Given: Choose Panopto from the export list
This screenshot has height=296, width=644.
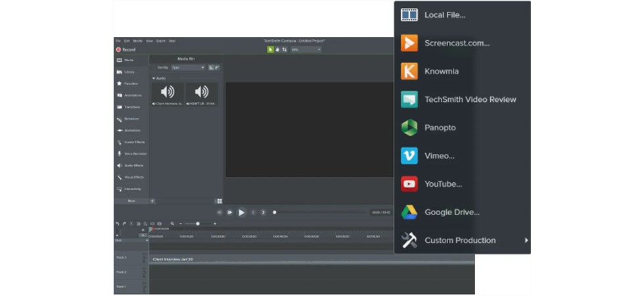Looking at the screenshot, I should (x=463, y=128).
